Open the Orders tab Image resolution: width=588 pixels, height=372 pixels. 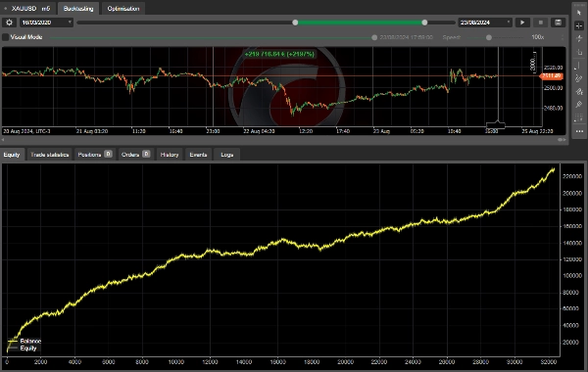tap(135, 155)
